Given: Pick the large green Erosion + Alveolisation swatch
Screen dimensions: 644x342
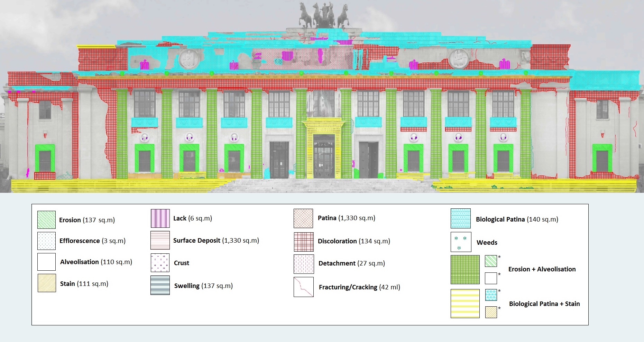Looking at the screenshot, I should click(465, 270).
